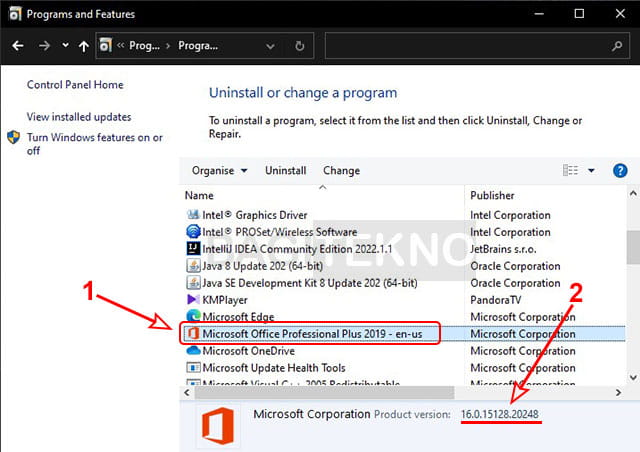Click the change view icon
Image resolution: width=640 pixels, height=452 pixels.
pyautogui.click(x=570, y=170)
